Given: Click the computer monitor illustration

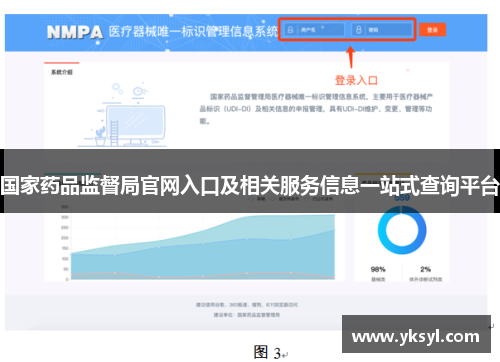Looking at the screenshot, I should coord(135,125).
